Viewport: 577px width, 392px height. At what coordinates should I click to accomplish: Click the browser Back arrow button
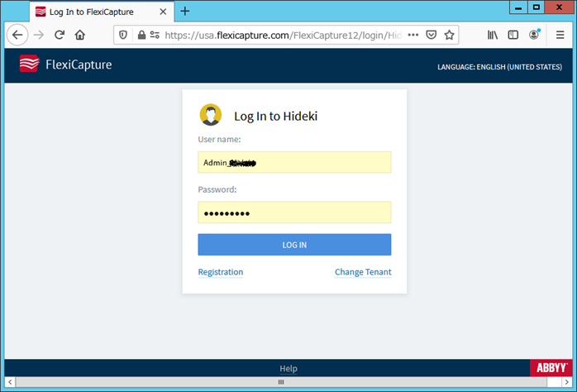[17, 35]
